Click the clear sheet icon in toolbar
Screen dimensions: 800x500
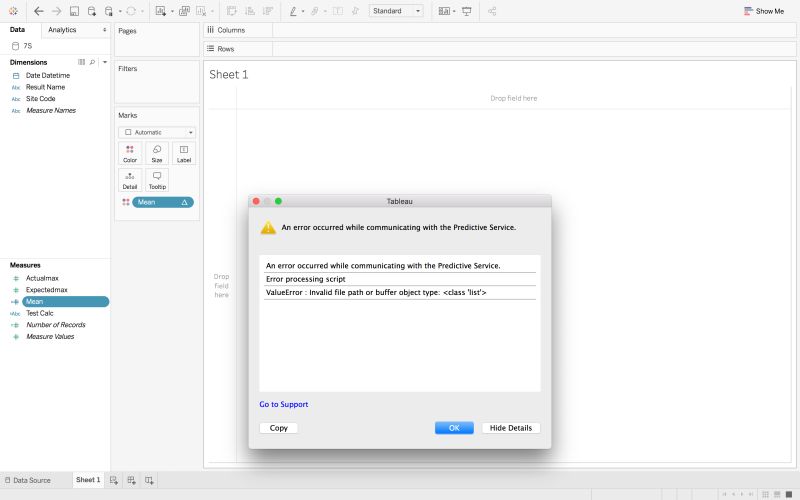coord(201,11)
